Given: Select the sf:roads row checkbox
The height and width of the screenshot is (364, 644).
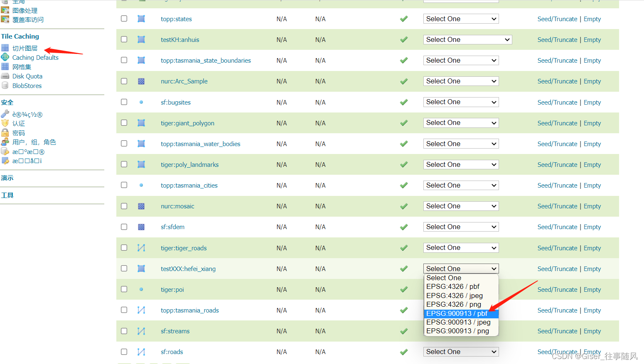Looking at the screenshot, I should tap(124, 352).
